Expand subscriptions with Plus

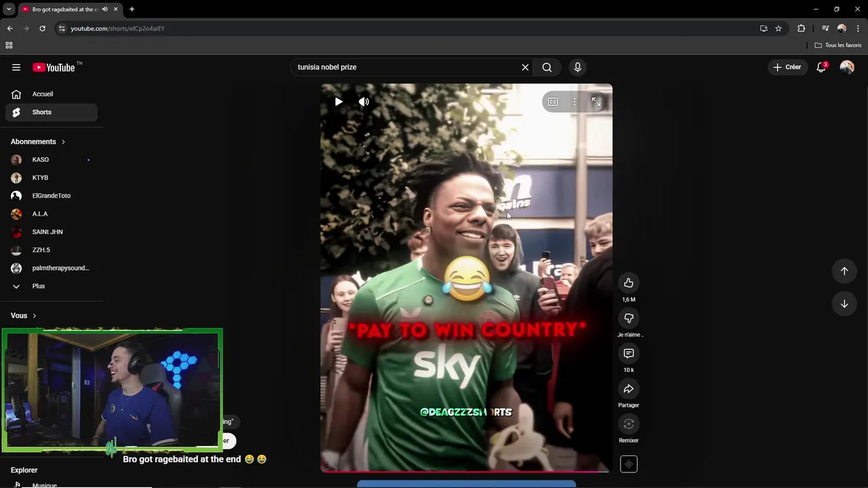pos(52,286)
